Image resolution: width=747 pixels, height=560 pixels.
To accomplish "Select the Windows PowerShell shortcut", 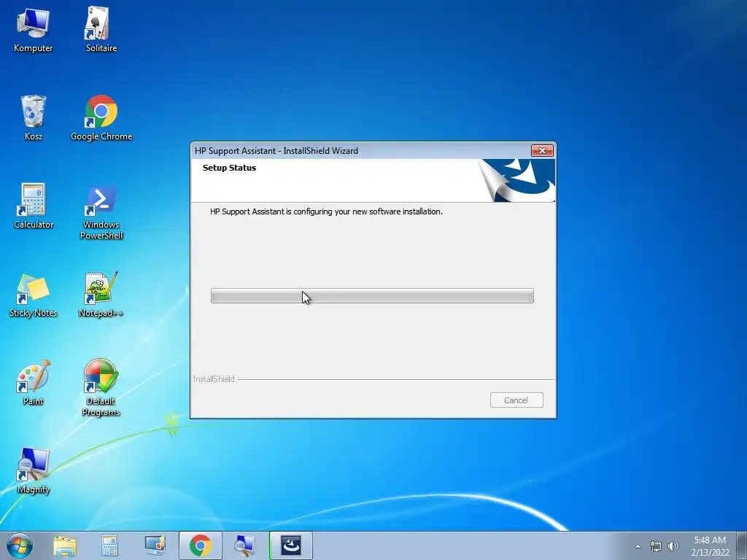I will click(101, 212).
